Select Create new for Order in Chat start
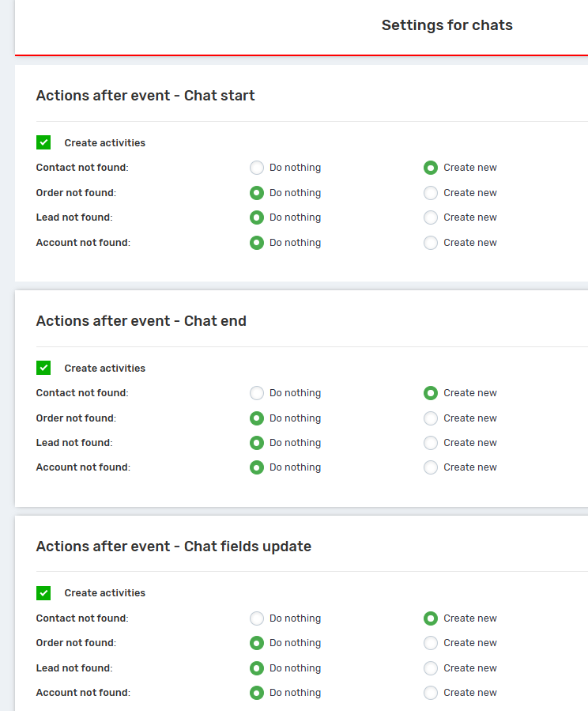Screen dimensions: 588x711 pyautogui.click(x=431, y=193)
